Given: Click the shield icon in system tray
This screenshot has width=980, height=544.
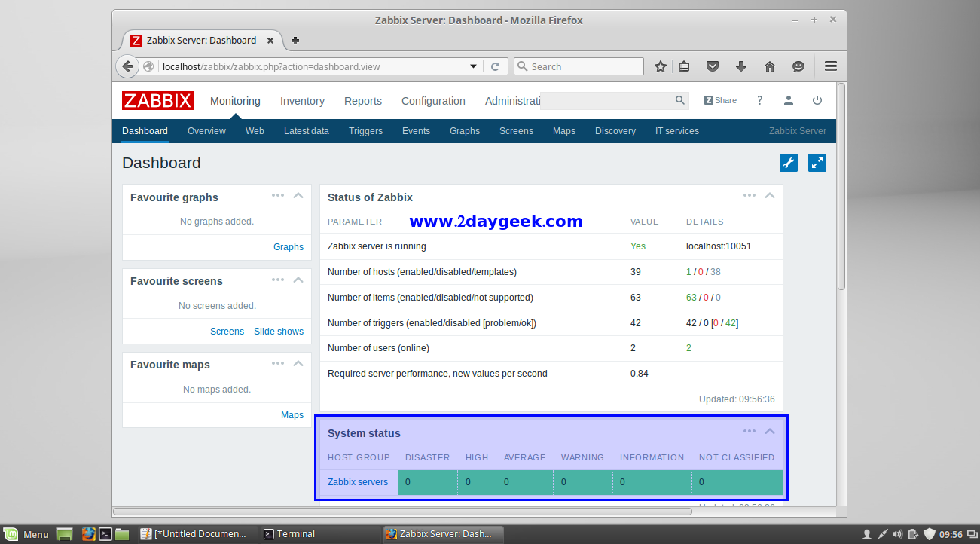Looking at the screenshot, I should 930,534.
